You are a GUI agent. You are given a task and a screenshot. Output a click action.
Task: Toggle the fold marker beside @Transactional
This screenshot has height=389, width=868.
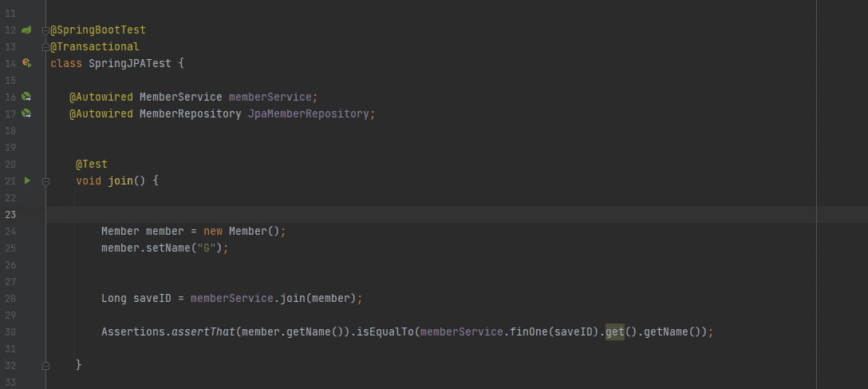click(x=46, y=47)
